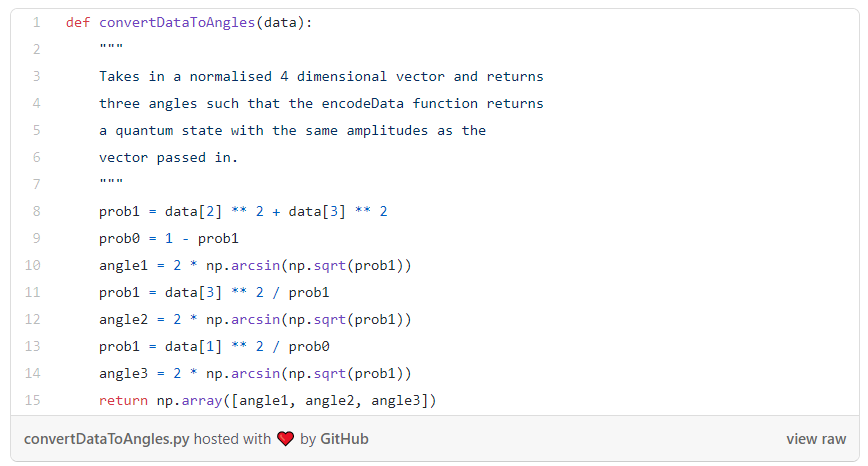
Task: Click the red heart icon in footer
Action: tap(286, 439)
